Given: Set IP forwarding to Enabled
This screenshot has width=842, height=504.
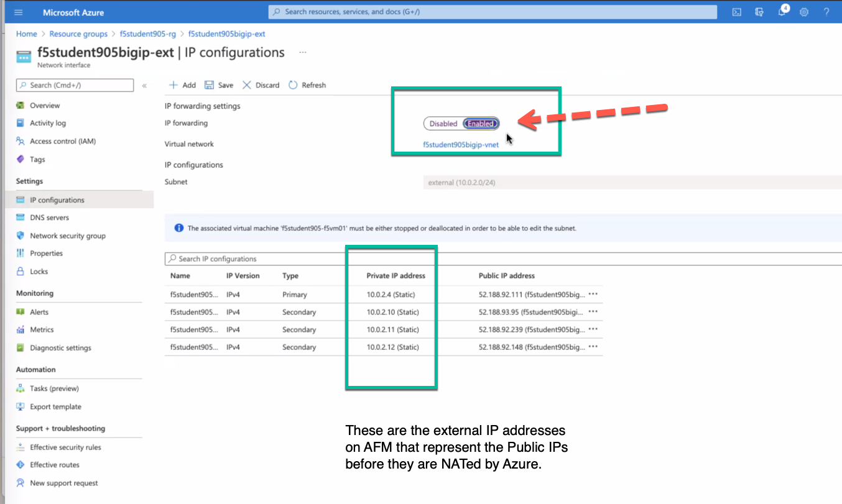Looking at the screenshot, I should (481, 124).
